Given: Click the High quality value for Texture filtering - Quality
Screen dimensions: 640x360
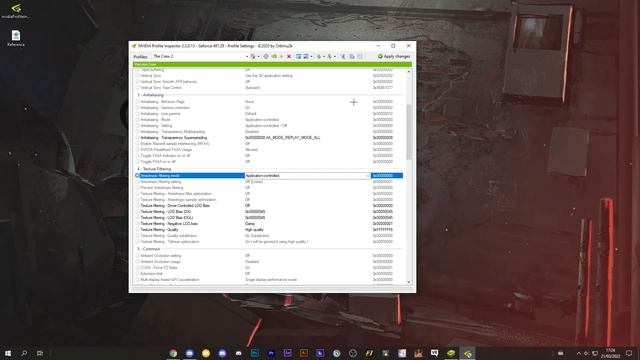Looking at the screenshot, I should (x=254, y=230).
